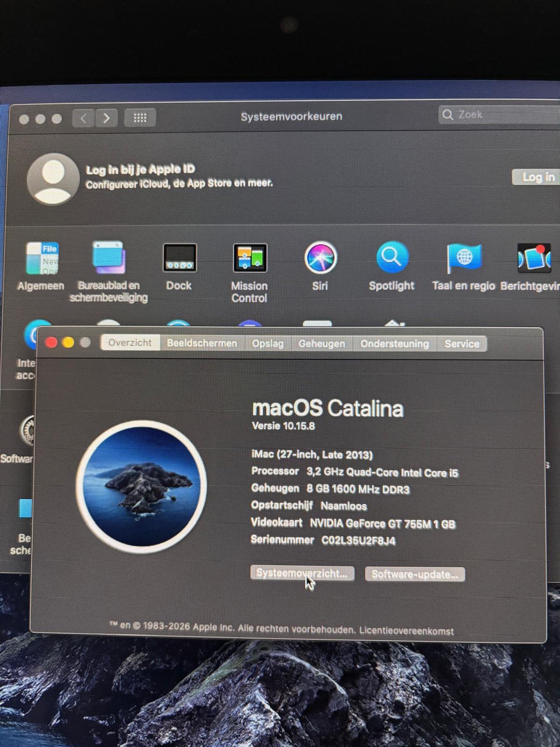Open the Siri preferences pane
This screenshot has width=560, height=747.
coord(320,265)
